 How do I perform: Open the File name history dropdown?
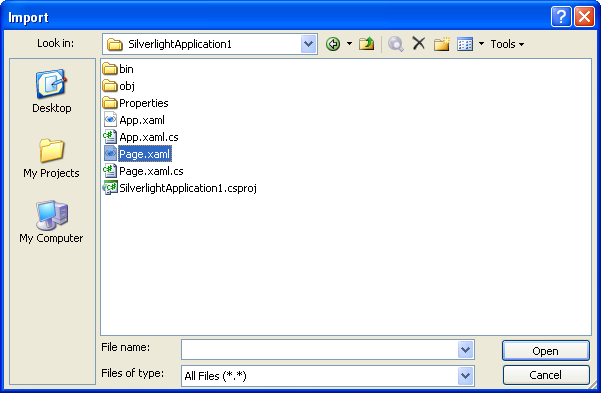(x=465, y=350)
